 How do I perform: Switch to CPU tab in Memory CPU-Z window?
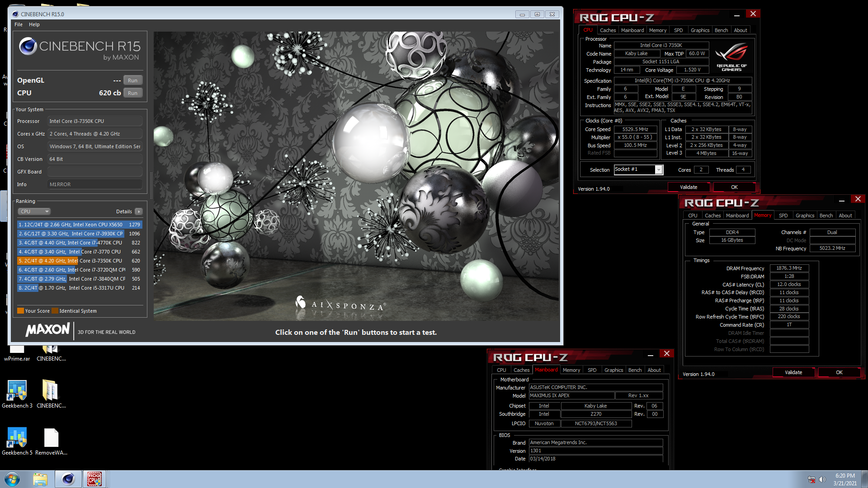[x=693, y=216]
